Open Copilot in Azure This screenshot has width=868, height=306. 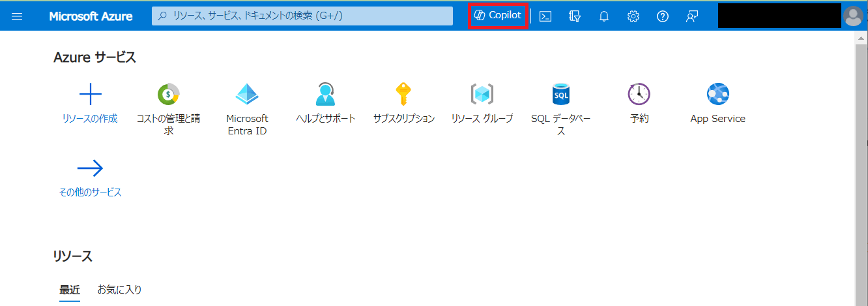tap(498, 15)
